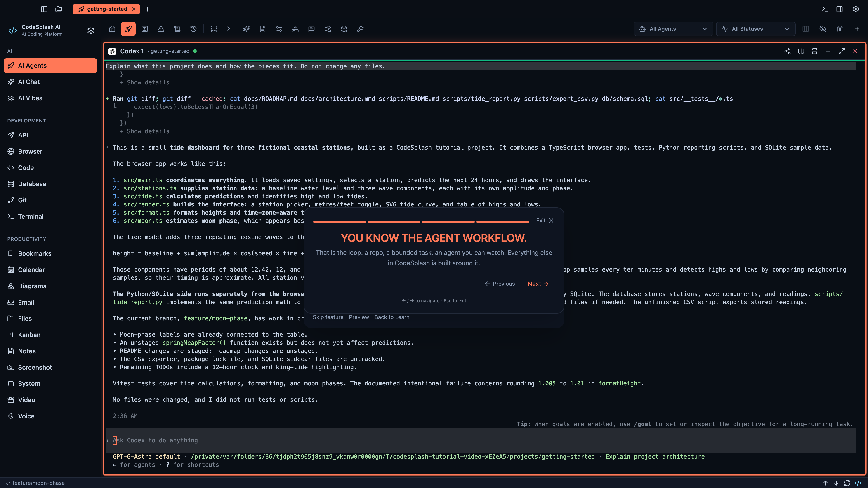This screenshot has height=488, width=868.
Task: Click Next in the tutorial dialog
Action: [x=538, y=284]
